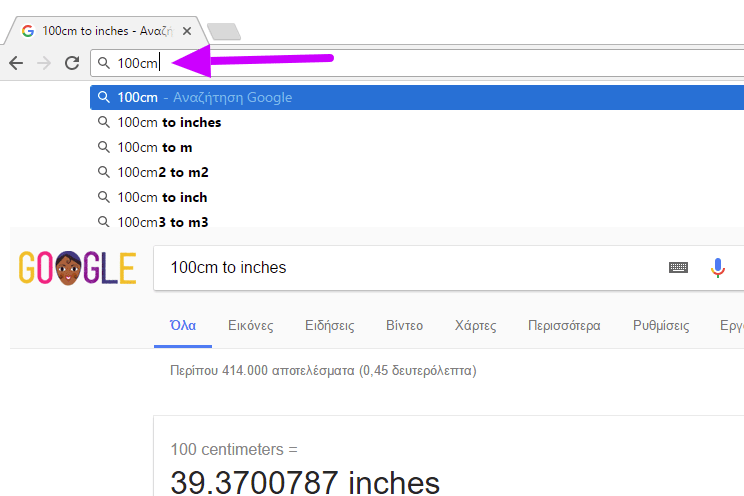744x496 pixels.
Task: Expand the Περισσότερα menu
Action: pyautogui.click(x=564, y=326)
